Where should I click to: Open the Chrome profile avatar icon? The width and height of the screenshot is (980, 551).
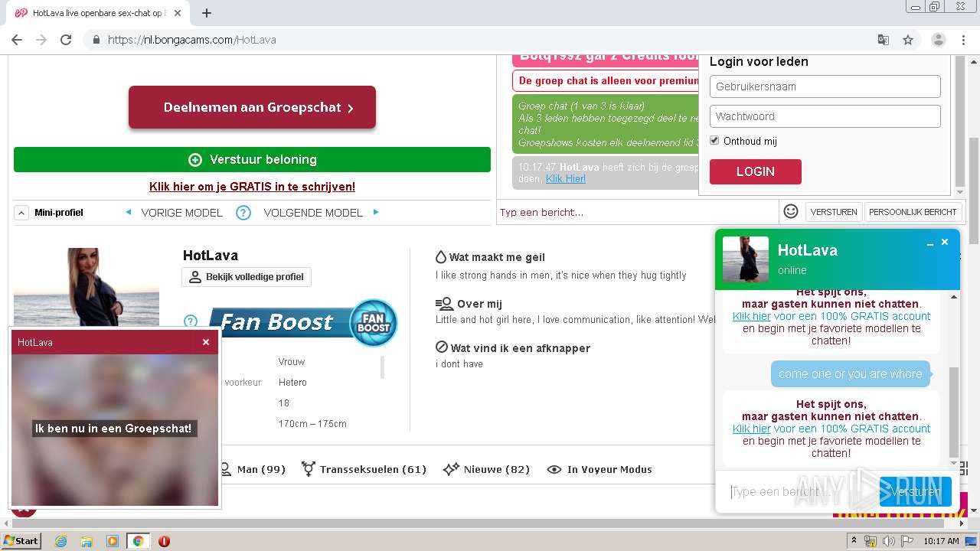click(939, 40)
